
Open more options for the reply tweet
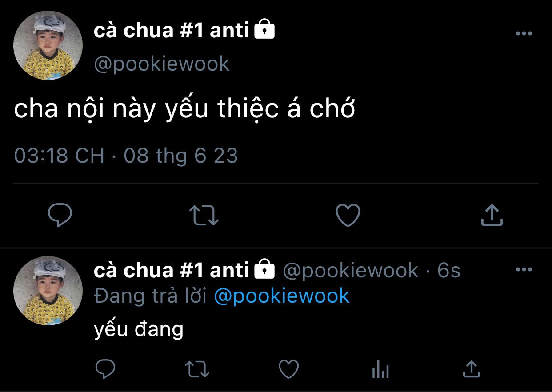tap(524, 269)
